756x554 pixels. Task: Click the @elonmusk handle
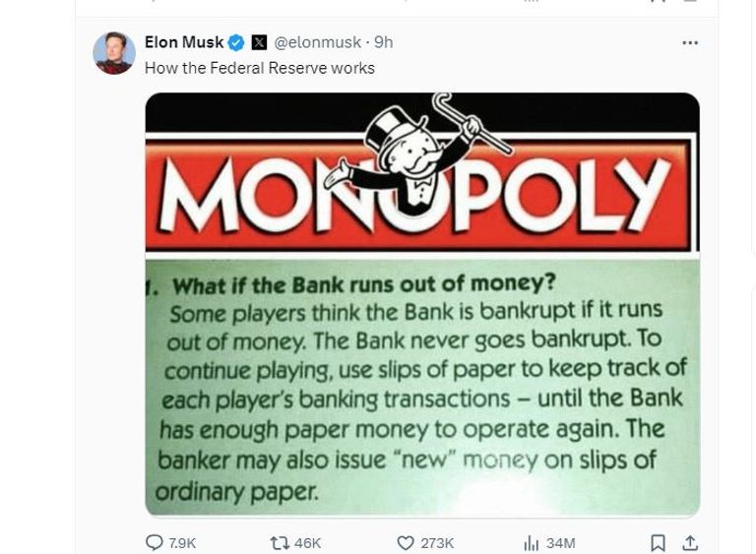point(317,43)
